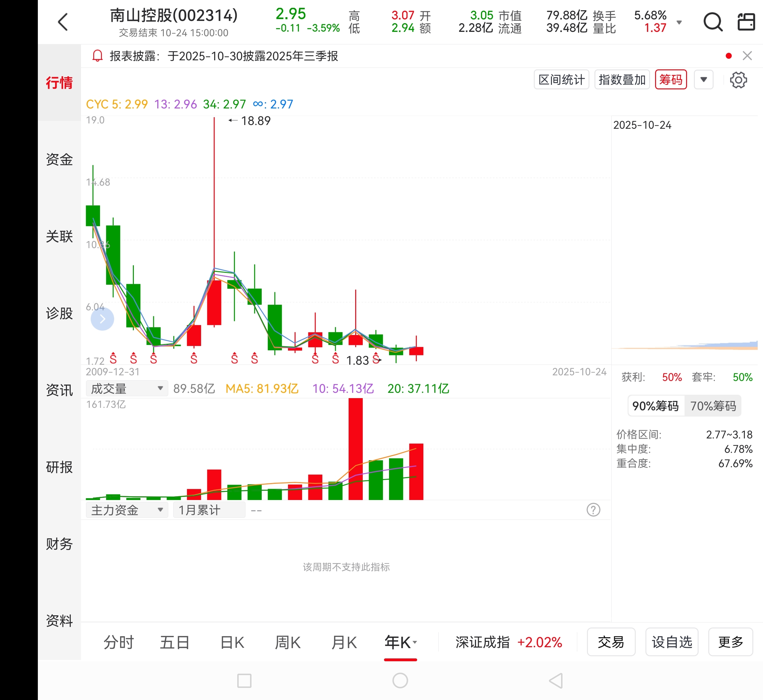Viewport: 763px width, 700px height.
Task: Open the search magnifier icon
Action: click(713, 22)
